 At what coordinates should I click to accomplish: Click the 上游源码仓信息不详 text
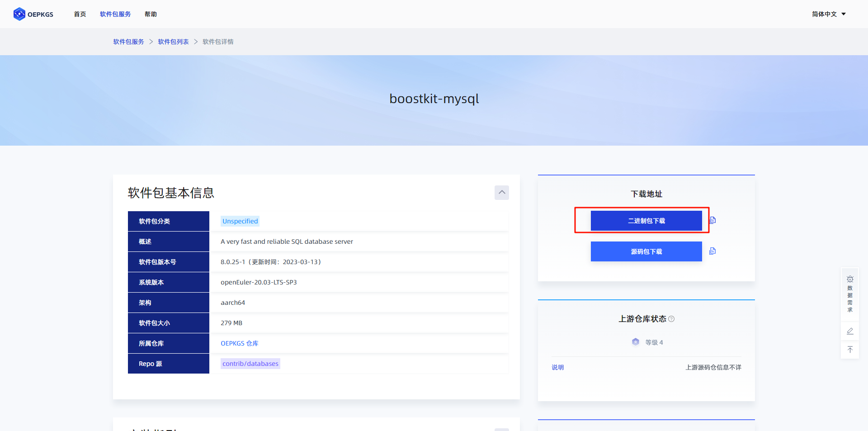click(x=713, y=367)
